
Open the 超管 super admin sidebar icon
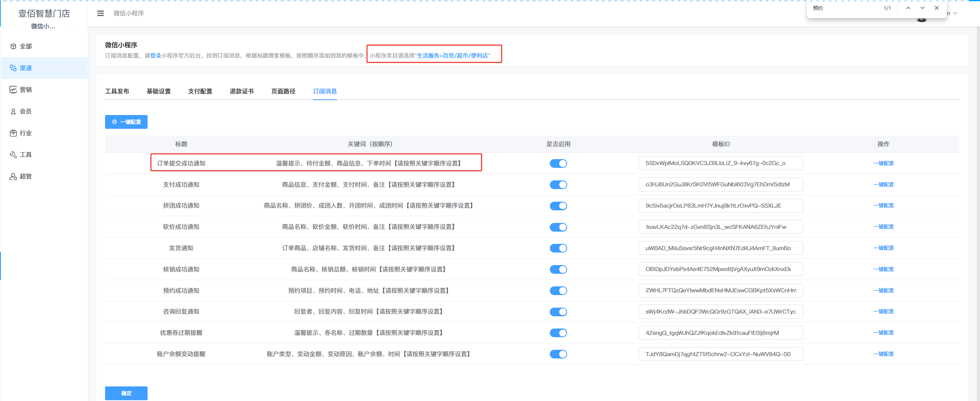[x=13, y=176]
